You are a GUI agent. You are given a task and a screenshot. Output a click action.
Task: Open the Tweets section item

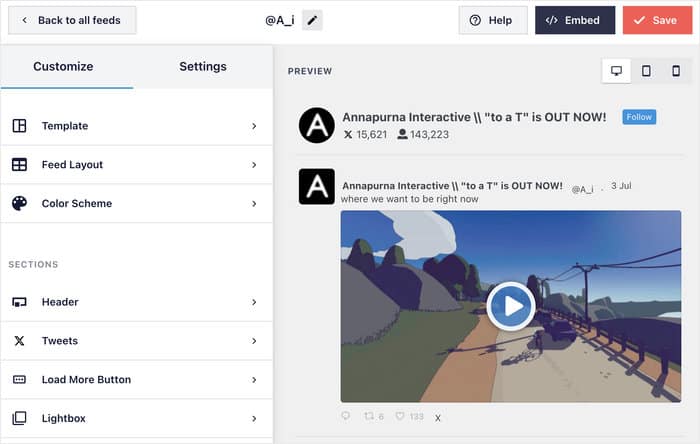click(x=136, y=341)
